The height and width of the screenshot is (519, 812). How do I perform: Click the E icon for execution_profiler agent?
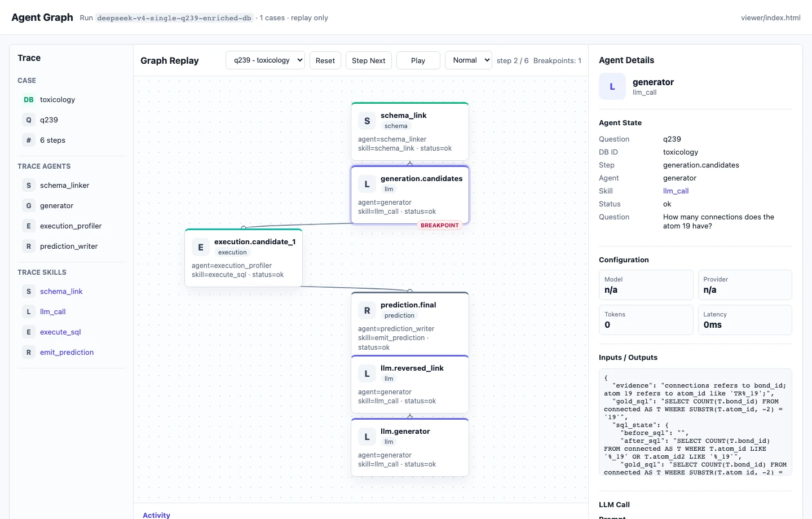click(x=29, y=226)
